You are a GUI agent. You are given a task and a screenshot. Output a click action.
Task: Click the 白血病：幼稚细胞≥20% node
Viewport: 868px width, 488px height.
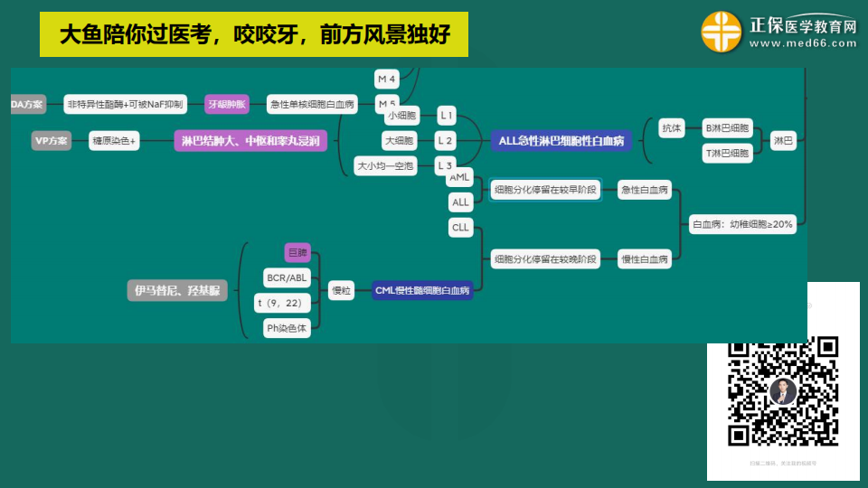tap(741, 224)
